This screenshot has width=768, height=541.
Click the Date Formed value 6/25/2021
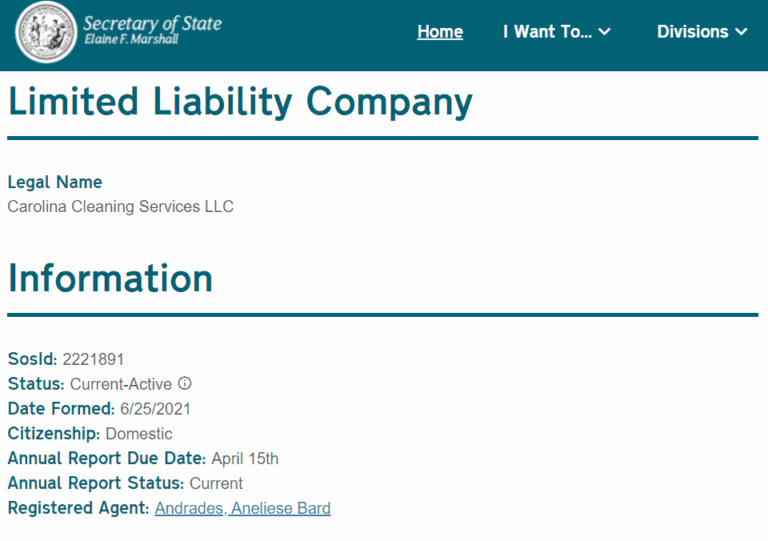[x=155, y=409]
